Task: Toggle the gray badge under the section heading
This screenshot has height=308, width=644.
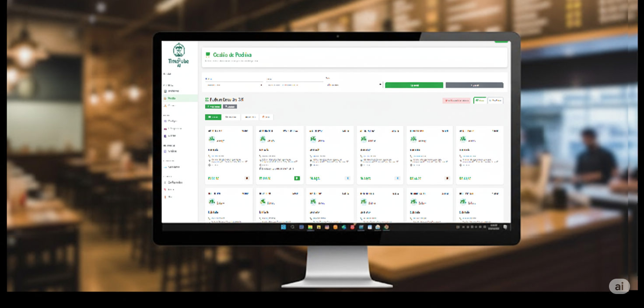Action: pos(230,106)
